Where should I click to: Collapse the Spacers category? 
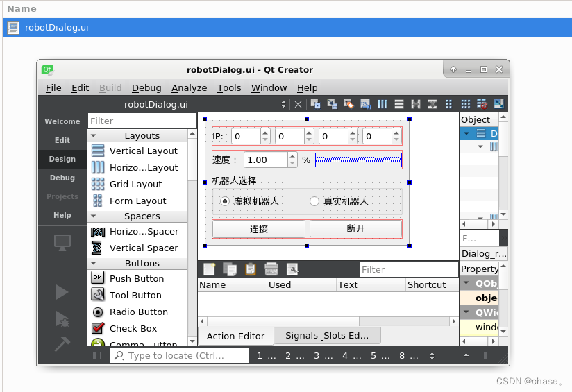(94, 216)
